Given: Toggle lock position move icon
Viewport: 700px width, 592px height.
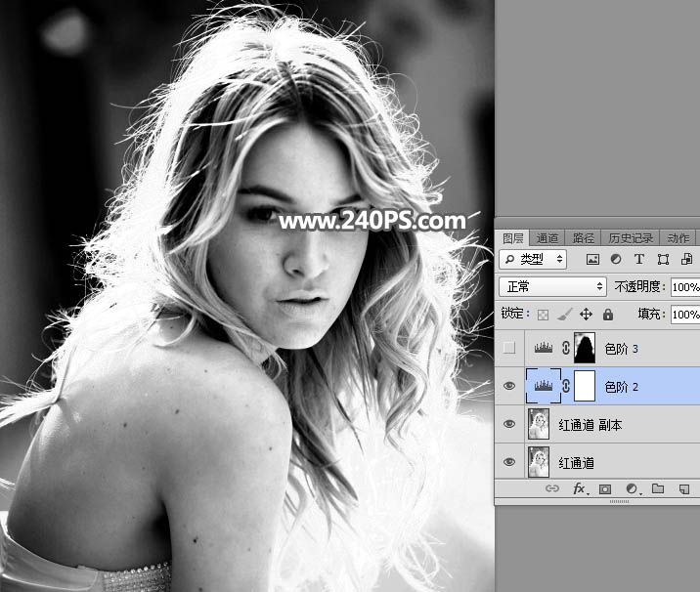Looking at the screenshot, I should click(x=586, y=315).
